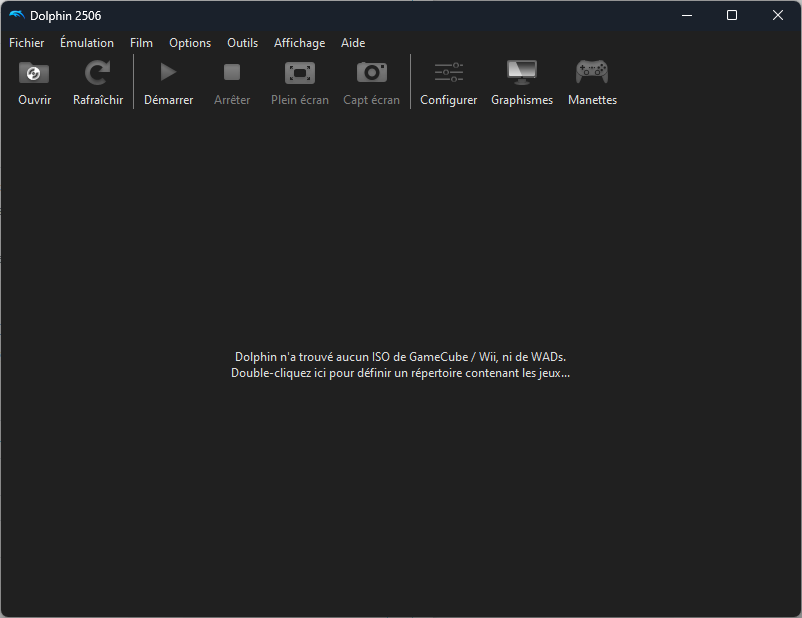Viewport: 802px width, 618px height.
Task: Open the Aide help menu
Action: [x=353, y=43]
